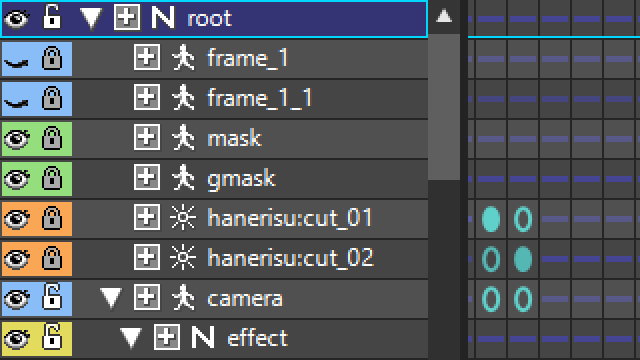Collapse the root layer tree
The width and height of the screenshot is (640, 360).
91,19
